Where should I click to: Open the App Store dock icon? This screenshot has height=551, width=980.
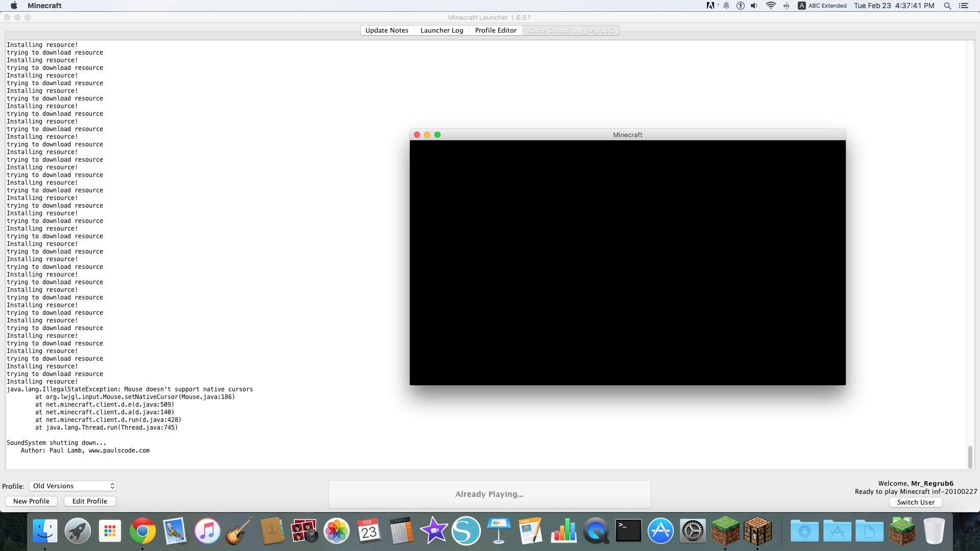(x=660, y=531)
